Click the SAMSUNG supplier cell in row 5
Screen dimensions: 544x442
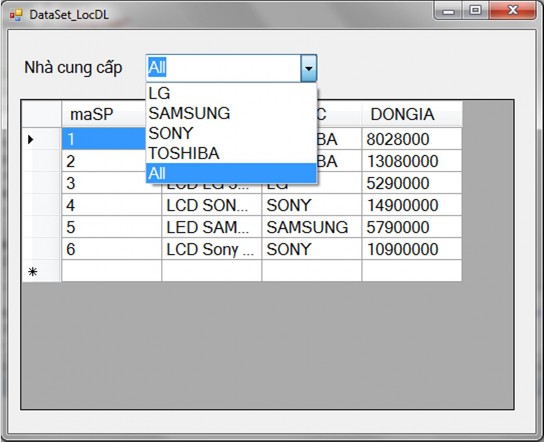click(x=312, y=227)
